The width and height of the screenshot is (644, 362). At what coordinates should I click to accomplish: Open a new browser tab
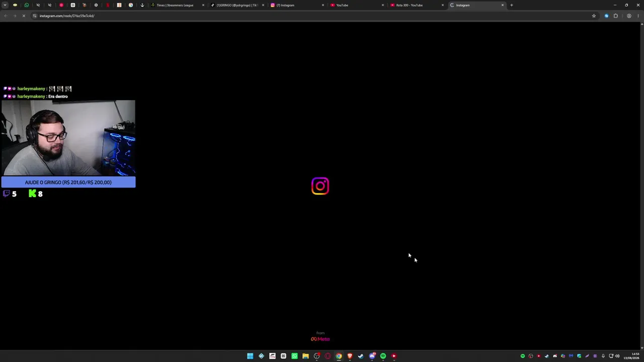512,5
